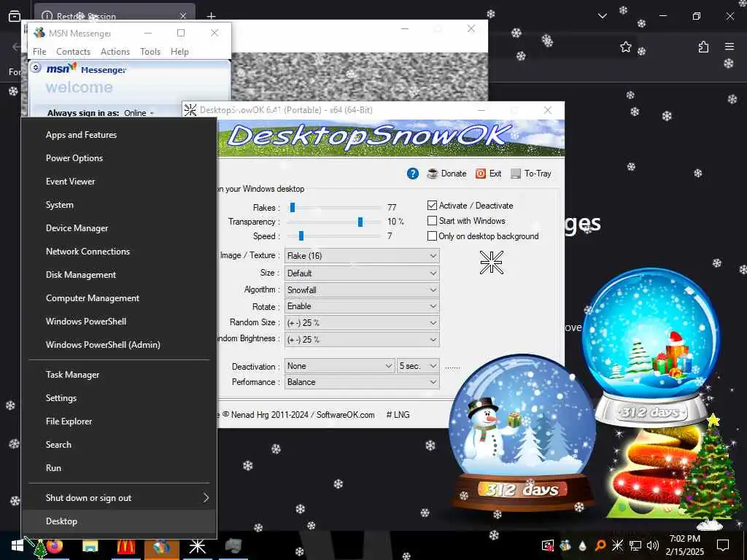747x560 pixels.
Task: Click the DesktopSnowOK title bar snowflake icon
Action: [190, 110]
